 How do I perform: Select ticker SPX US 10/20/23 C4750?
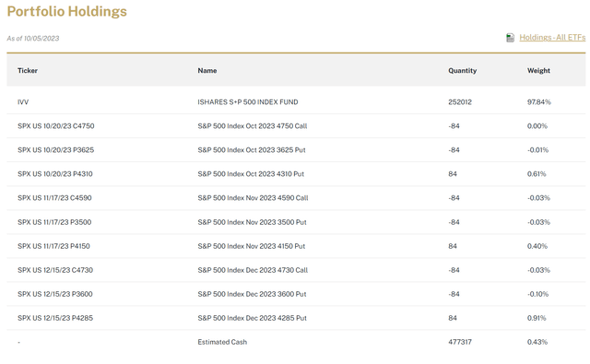55,126
